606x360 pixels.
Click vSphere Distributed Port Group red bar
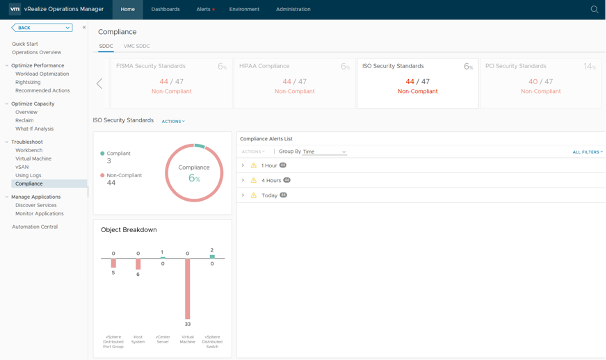[113, 263]
